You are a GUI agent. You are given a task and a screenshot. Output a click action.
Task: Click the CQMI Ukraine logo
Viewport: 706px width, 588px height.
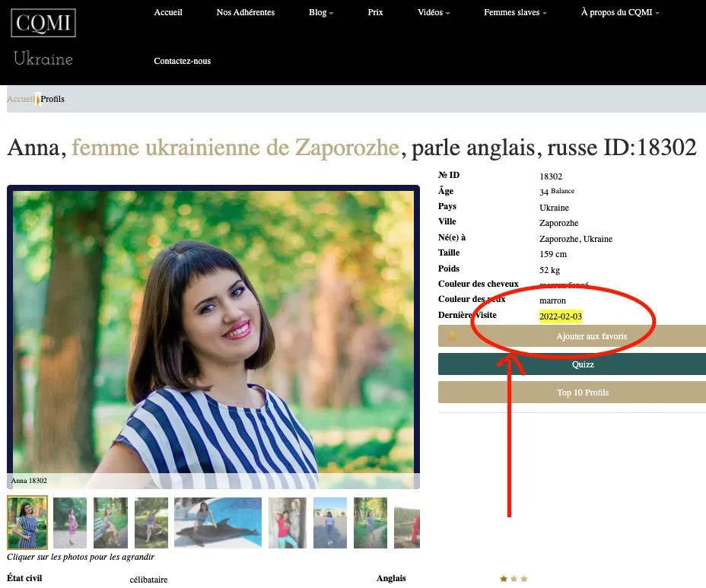point(43,38)
